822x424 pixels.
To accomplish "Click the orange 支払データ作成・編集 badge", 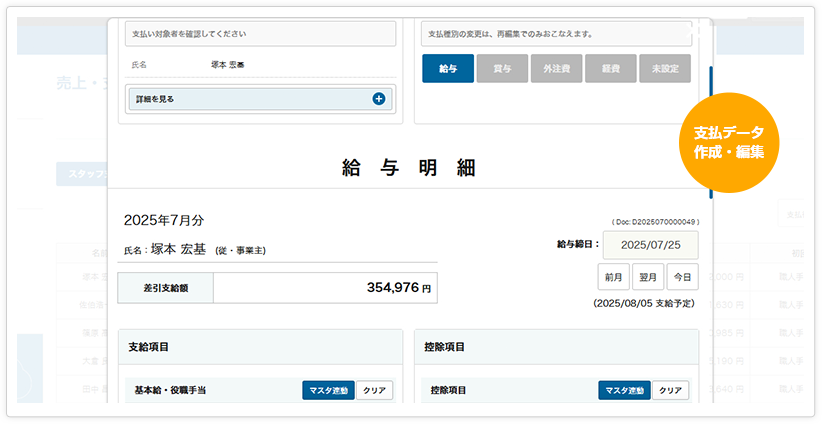I will pos(729,143).
